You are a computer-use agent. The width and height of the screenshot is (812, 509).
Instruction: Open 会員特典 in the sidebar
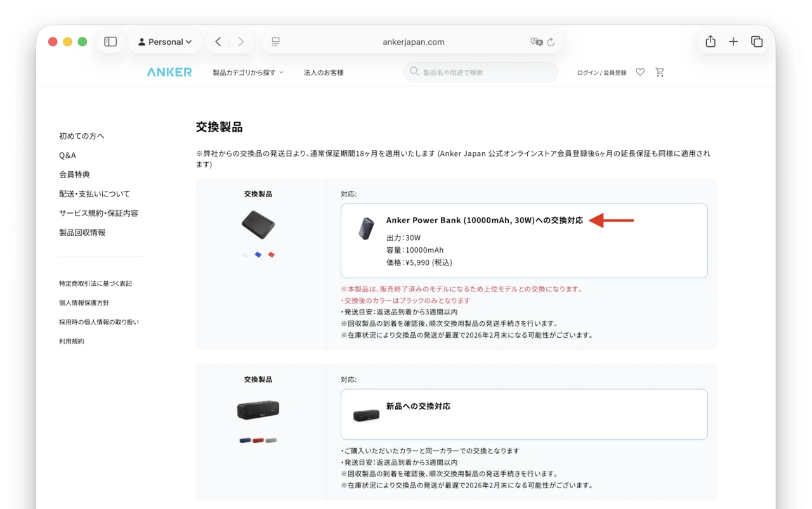74,174
